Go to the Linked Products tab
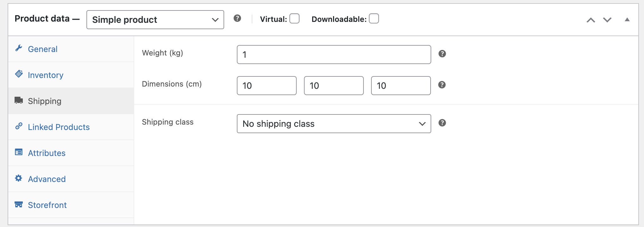Viewport: 644px width, 227px height. point(59,127)
